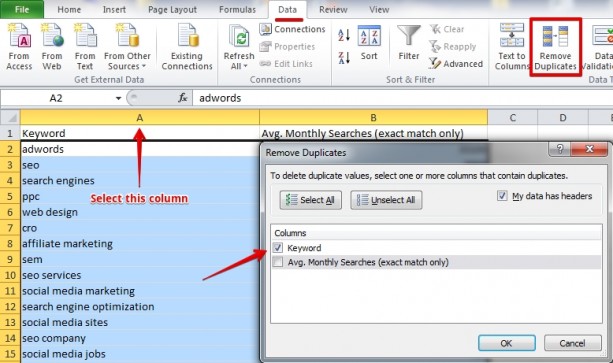Screen dimensions: 613x363
Task: Open workbook Connections
Action: 292,29
